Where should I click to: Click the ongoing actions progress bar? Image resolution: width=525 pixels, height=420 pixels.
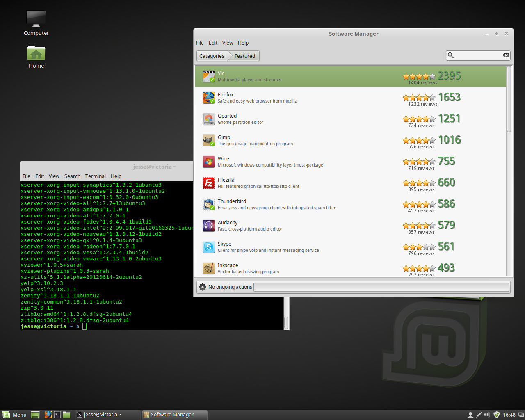(x=381, y=287)
